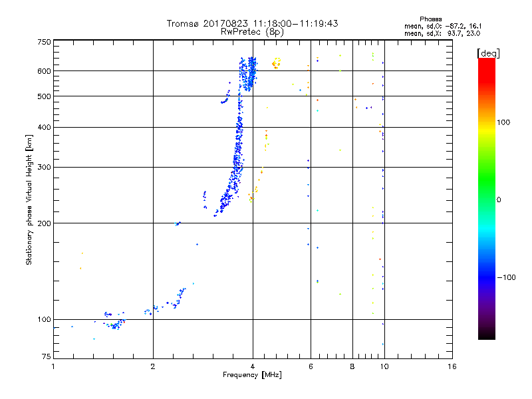Click the 'mean, sd,O: -87.2, 16.1' text
The image size is (532, 399).
(x=443, y=26)
